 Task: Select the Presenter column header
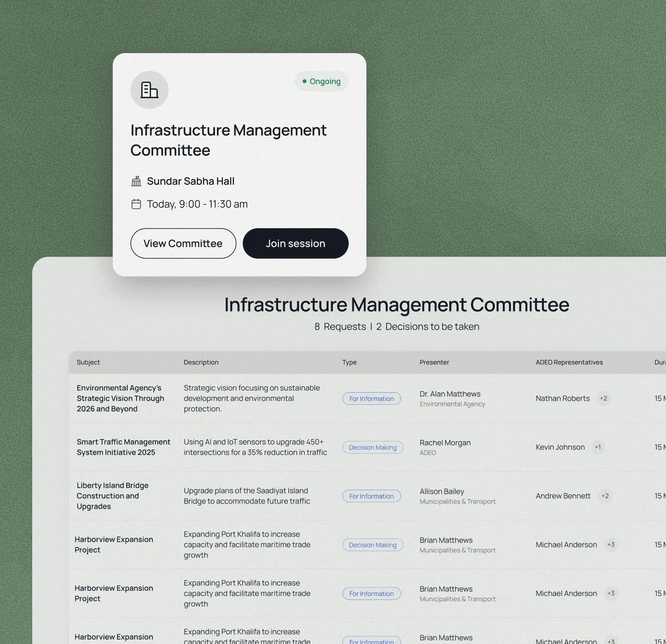434,362
